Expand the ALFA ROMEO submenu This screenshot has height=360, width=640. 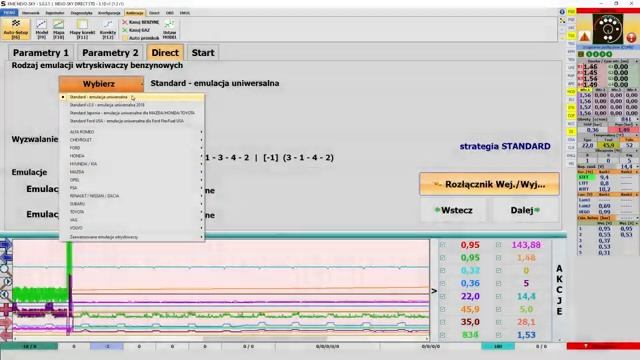click(x=132, y=132)
